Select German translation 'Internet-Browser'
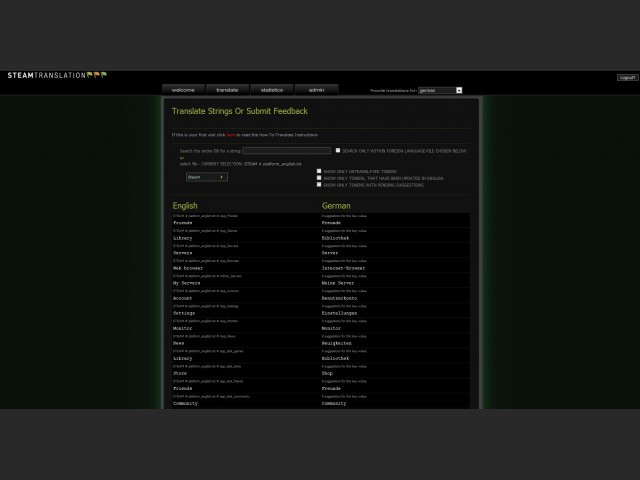 click(x=343, y=268)
